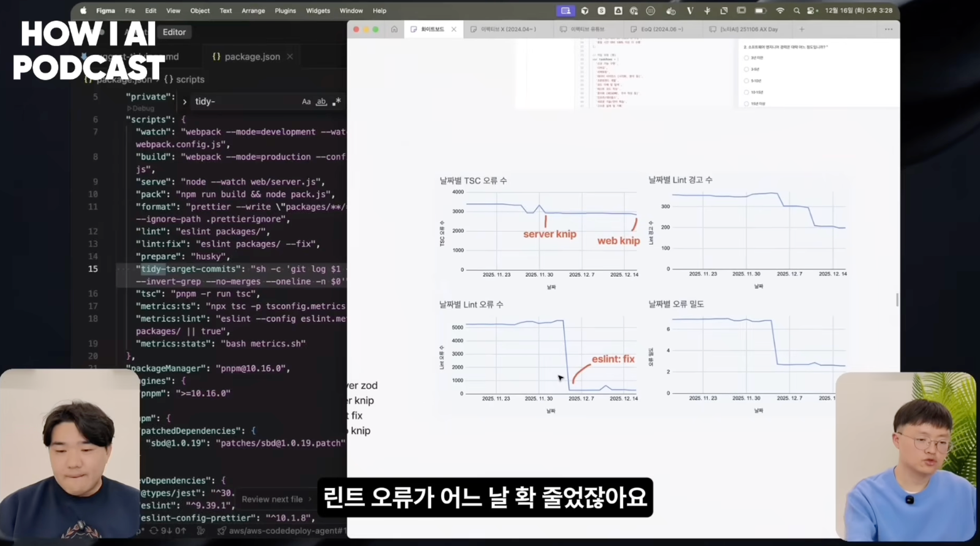Image resolution: width=980 pixels, height=546 pixels.
Task: Click the whiteboard vertical scrollbar
Action: click(897, 299)
